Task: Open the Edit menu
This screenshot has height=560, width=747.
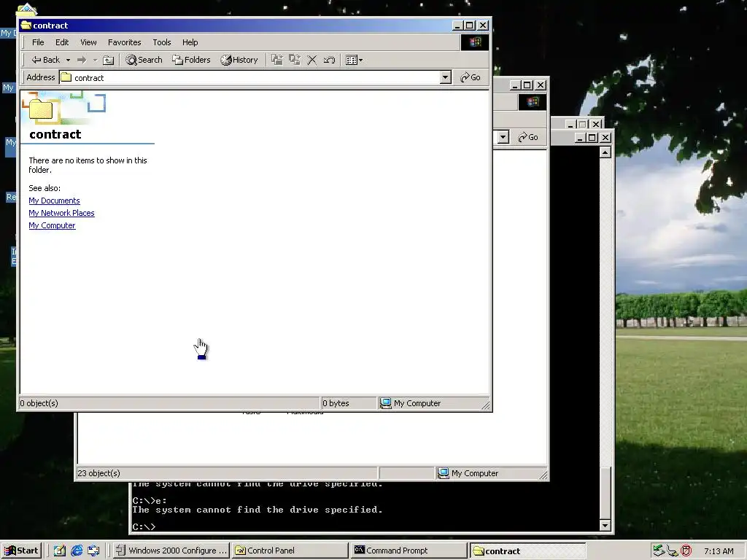Action: 62,42
